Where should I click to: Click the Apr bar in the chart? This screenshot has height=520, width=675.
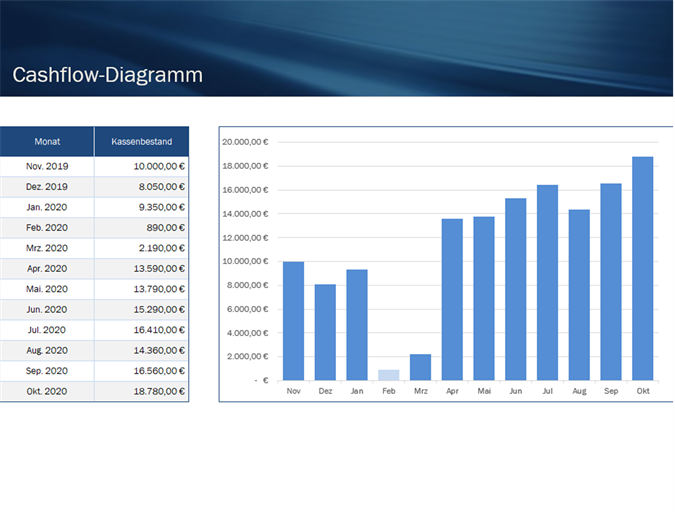[x=452, y=300]
